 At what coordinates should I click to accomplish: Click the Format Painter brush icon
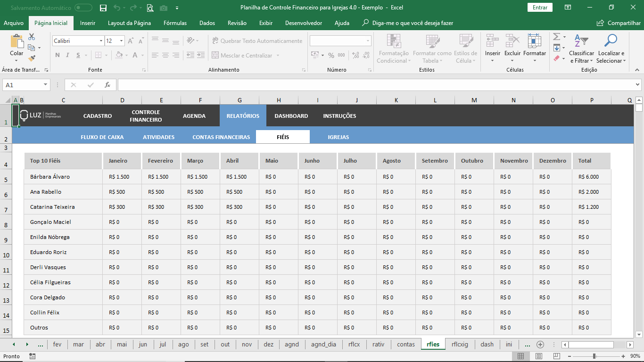(32, 58)
